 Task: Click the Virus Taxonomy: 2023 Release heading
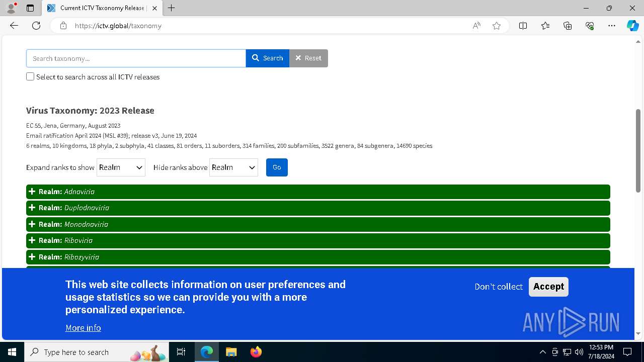(x=90, y=111)
